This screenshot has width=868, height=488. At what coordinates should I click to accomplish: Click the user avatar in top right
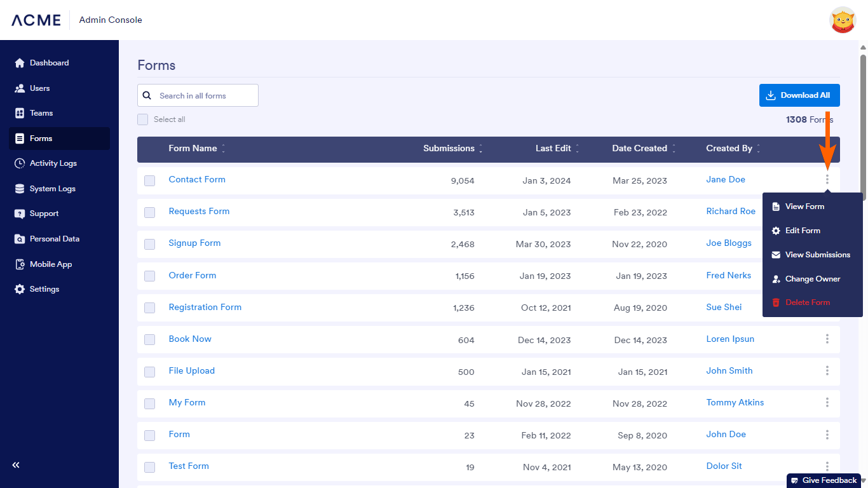coord(843,20)
